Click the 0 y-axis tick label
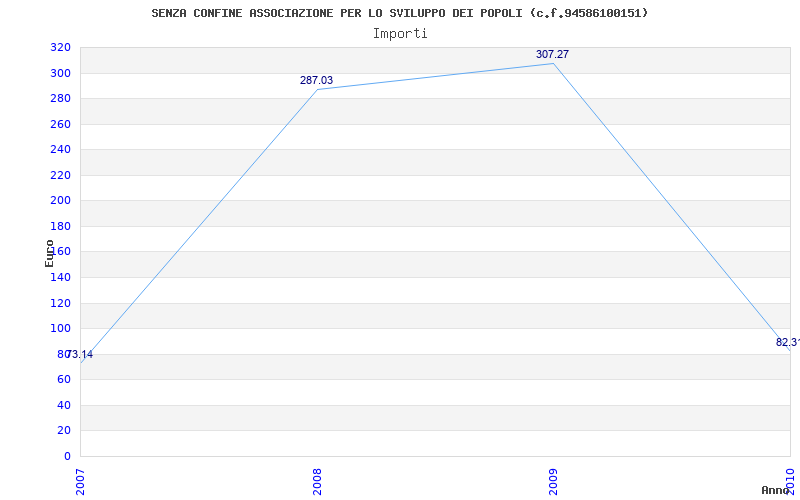The height and width of the screenshot is (500, 800). click(67, 456)
